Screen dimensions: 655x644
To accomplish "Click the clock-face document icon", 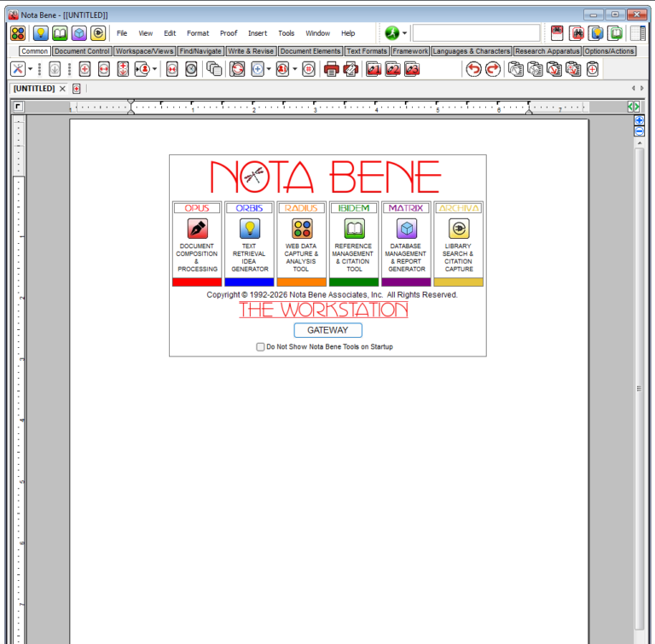I will pos(191,69).
